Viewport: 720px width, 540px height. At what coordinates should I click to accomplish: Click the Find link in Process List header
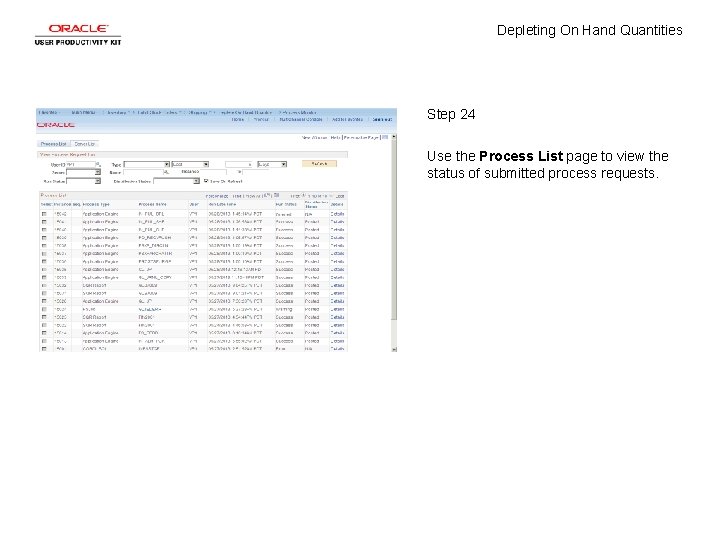pos(236,196)
